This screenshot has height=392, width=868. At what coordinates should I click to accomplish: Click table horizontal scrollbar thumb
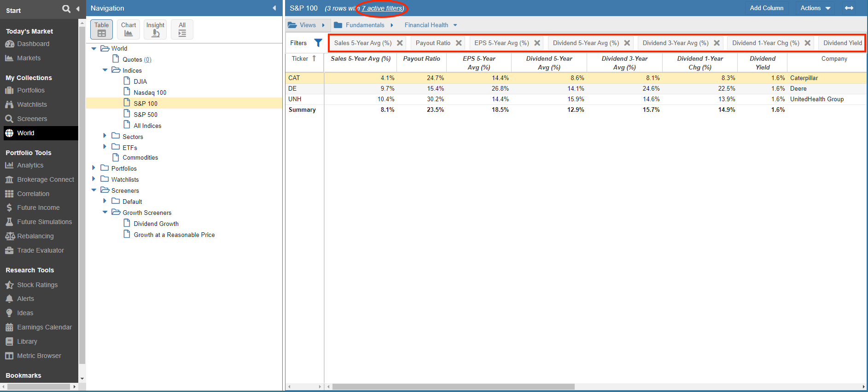[x=454, y=386]
